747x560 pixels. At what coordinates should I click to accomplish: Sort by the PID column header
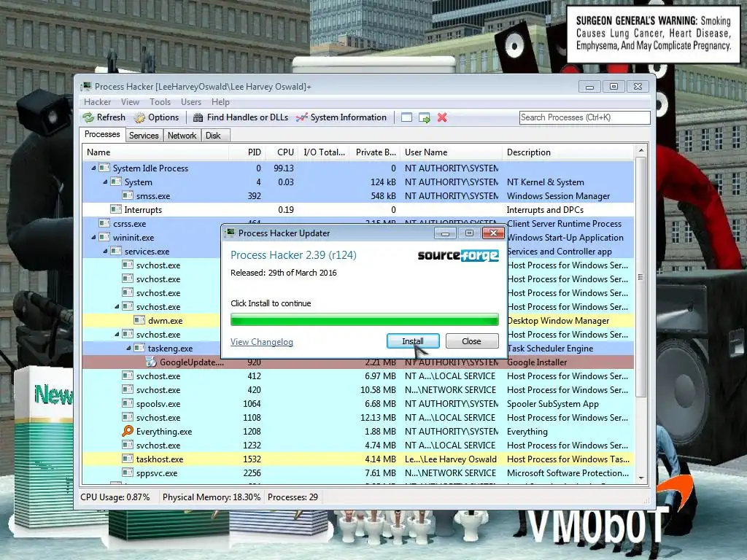tap(248, 152)
